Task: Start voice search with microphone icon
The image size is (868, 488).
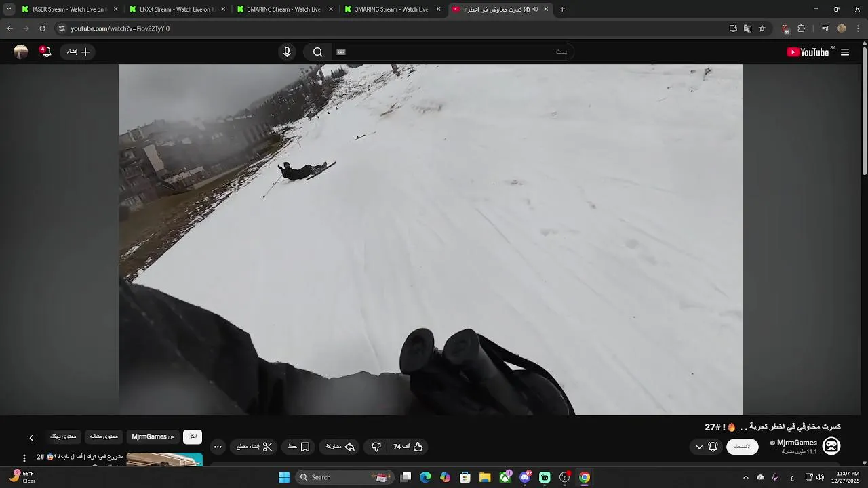Action: 287,52
